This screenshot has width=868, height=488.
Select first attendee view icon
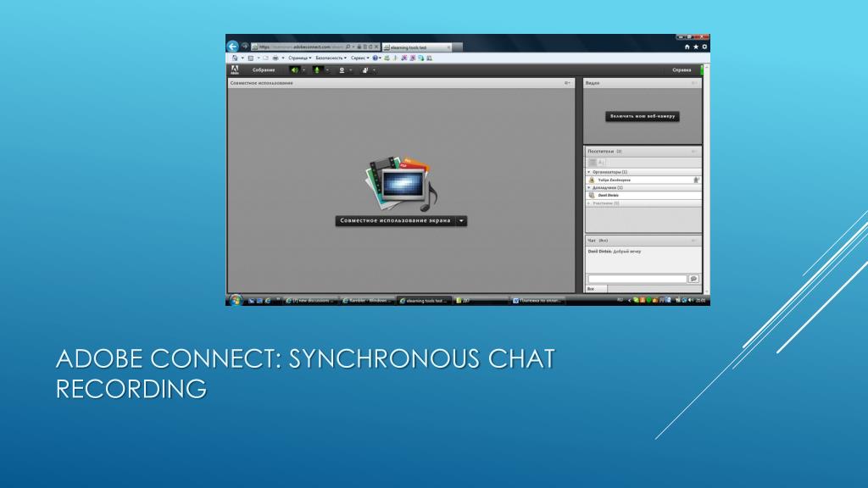coord(593,162)
